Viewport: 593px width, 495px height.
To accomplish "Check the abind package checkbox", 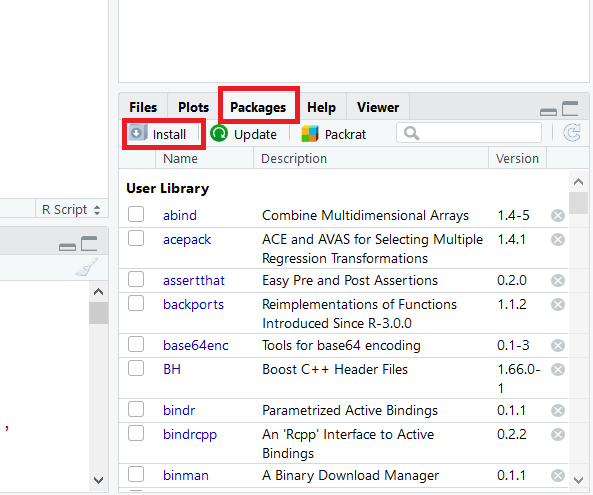I will pos(136,214).
